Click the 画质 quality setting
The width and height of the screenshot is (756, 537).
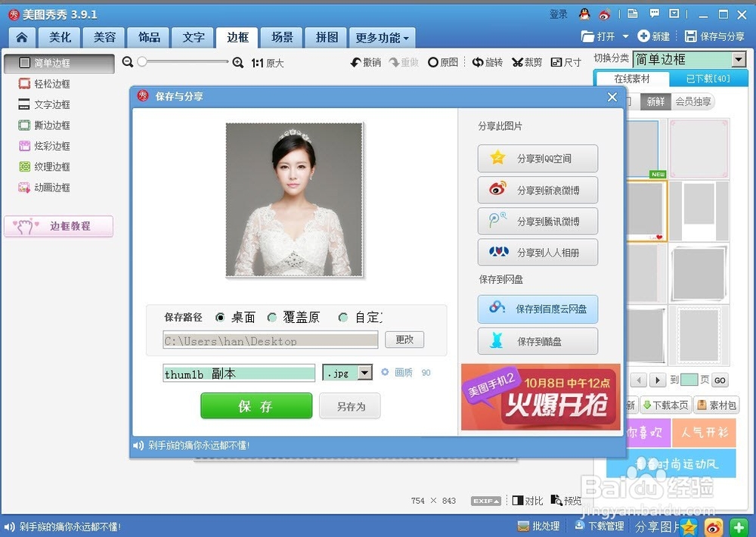coord(405,372)
